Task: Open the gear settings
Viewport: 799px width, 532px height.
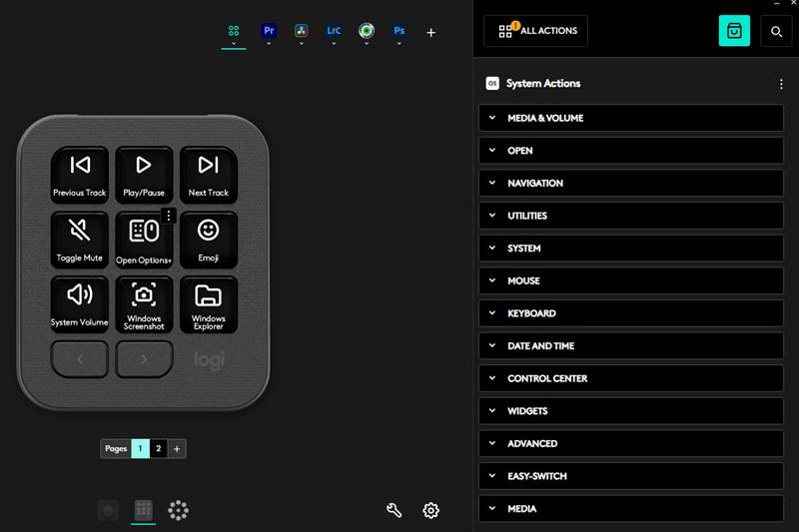Action: tap(430, 510)
